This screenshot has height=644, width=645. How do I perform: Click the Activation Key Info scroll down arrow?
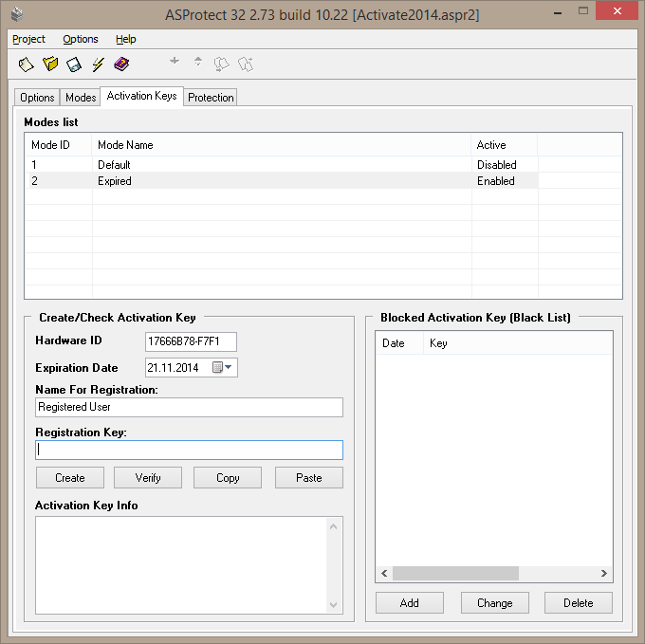334,604
